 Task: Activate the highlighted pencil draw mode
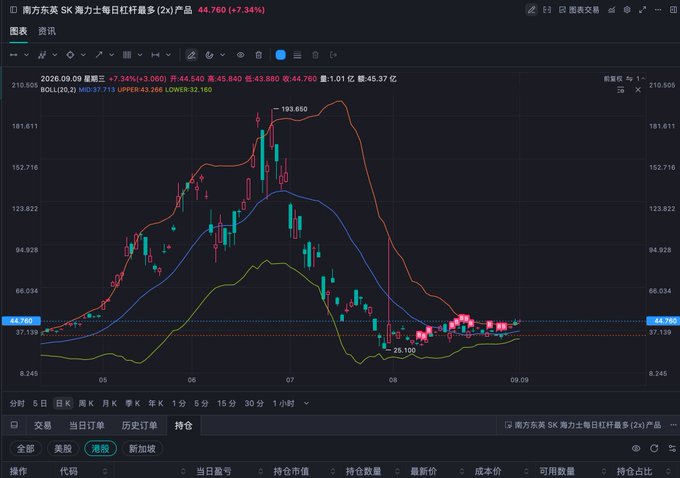coord(191,55)
